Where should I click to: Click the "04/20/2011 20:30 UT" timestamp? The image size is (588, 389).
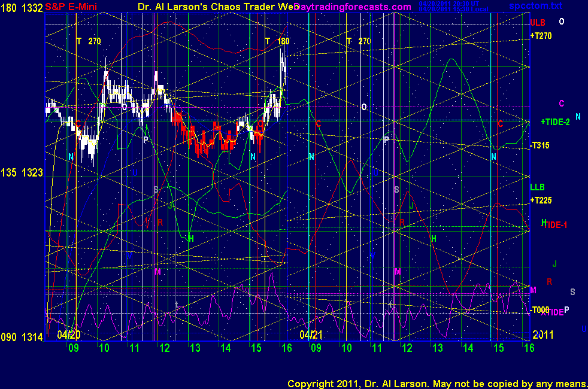pyautogui.click(x=449, y=4)
